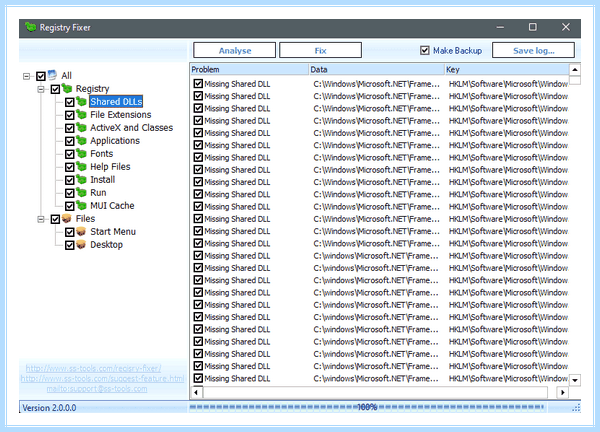Image resolution: width=600 pixels, height=432 pixels.
Task: Toggle the Install checkbox
Action: (69, 180)
